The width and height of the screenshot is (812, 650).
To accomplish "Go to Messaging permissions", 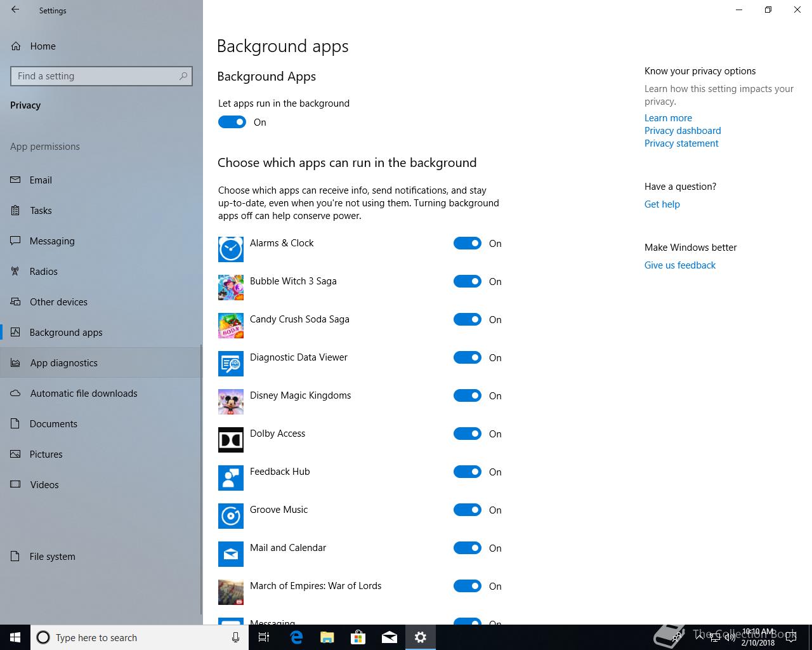I will [x=100, y=241].
